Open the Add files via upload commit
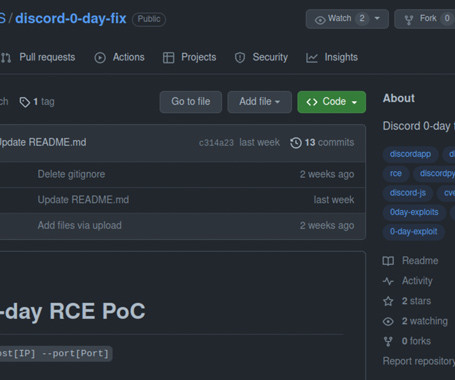455x380 pixels. pyautogui.click(x=80, y=226)
